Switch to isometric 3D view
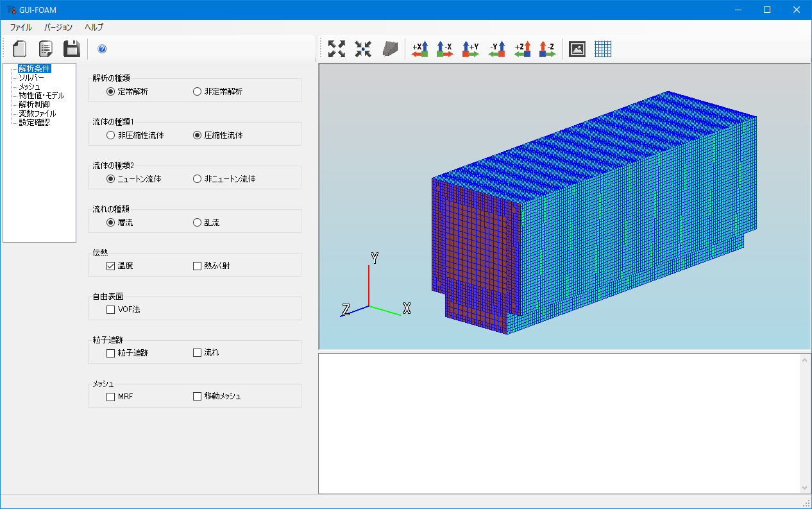The height and width of the screenshot is (509, 812). pyautogui.click(x=389, y=49)
